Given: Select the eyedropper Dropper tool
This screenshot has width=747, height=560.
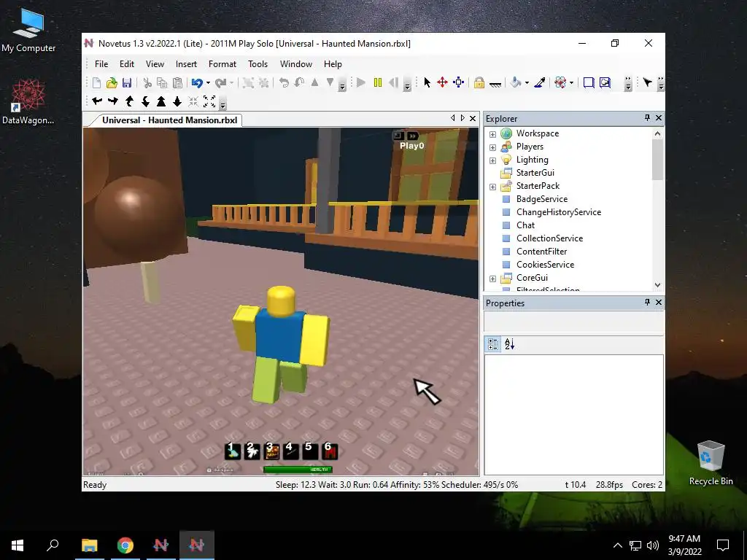Looking at the screenshot, I should (540, 83).
